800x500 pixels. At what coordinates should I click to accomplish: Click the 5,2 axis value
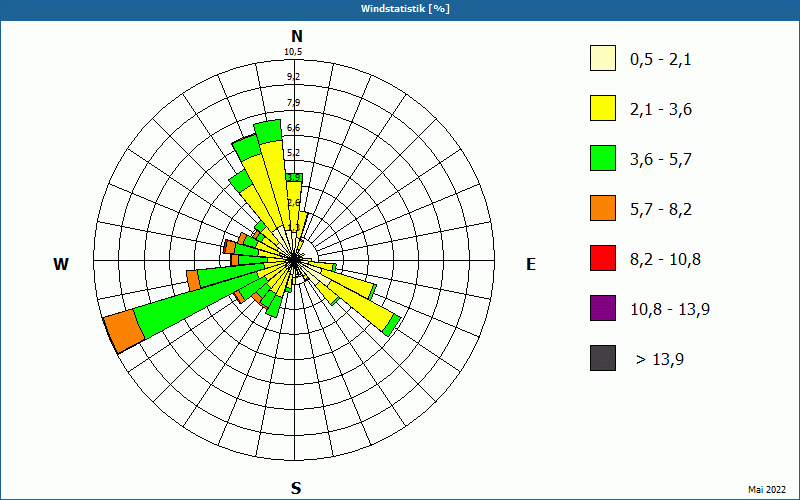tap(293, 153)
